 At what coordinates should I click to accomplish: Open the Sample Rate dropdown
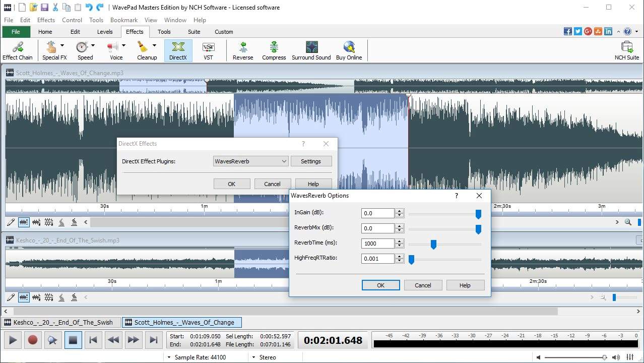coord(169,357)
